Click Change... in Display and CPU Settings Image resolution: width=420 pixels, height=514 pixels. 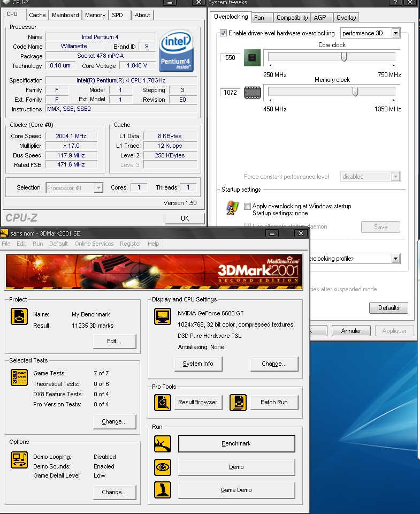coord(274,364)
